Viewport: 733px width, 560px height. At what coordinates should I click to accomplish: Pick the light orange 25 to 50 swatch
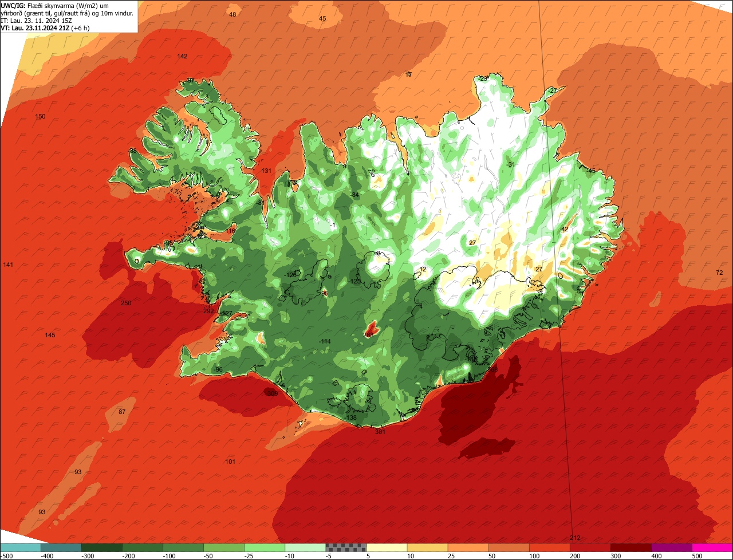pos(468,547)
